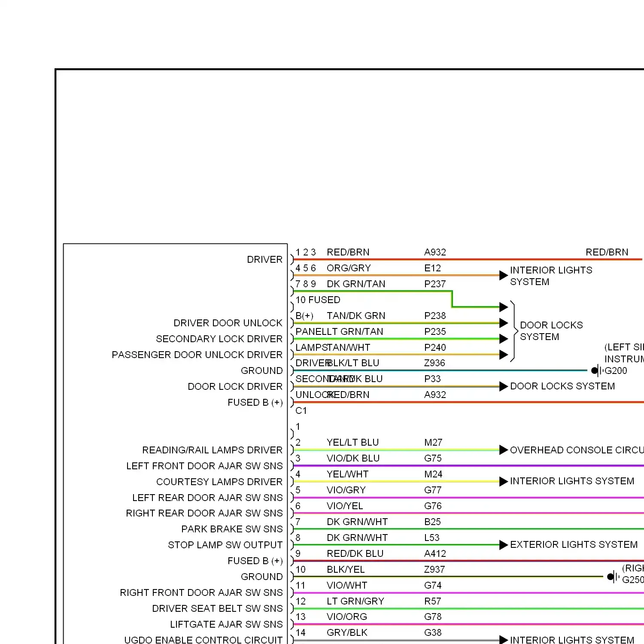Select the 'VIO/WHT' wire color label
The image size is (644, 644).
pyautogui.click(x=347, y=585)
